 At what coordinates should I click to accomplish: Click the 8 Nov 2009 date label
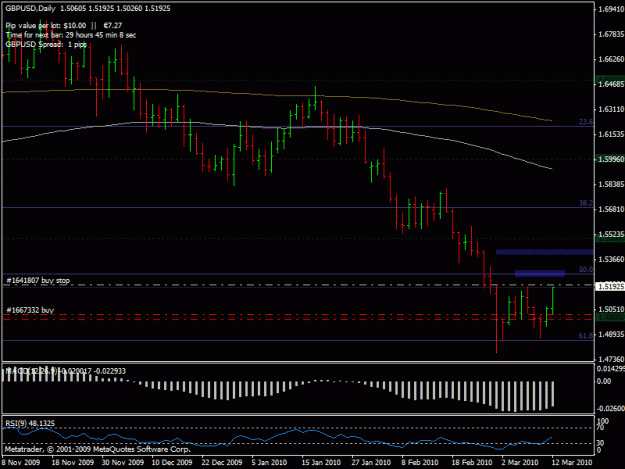[20, 462]
